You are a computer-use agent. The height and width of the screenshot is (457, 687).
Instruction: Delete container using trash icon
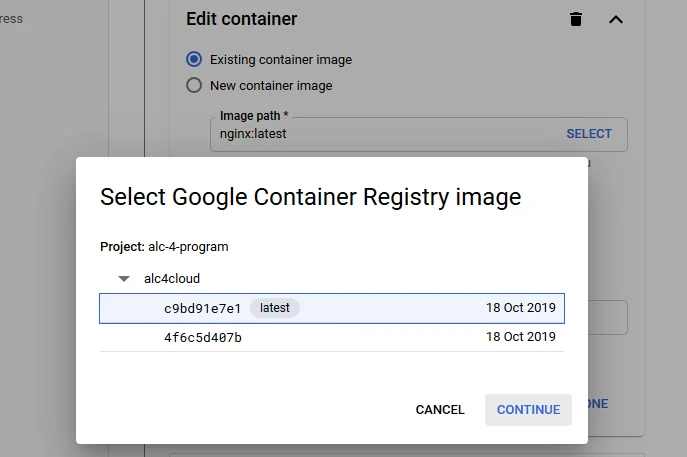pyautogui.click(x=576, y=19)
